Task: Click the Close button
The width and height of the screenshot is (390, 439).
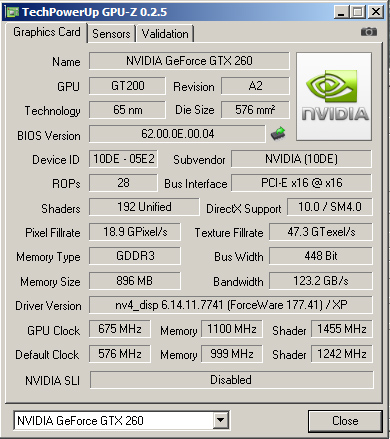Action: click(x=345, y=421)
